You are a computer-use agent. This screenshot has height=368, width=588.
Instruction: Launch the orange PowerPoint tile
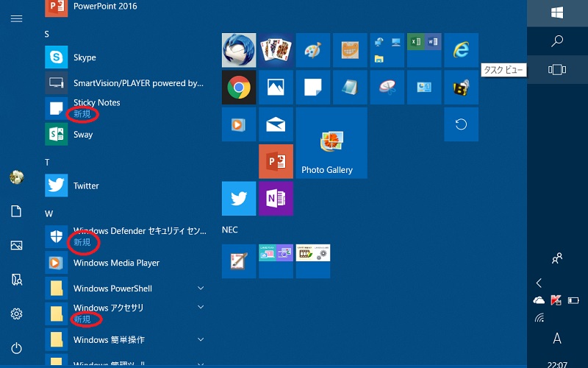[276, 161]
